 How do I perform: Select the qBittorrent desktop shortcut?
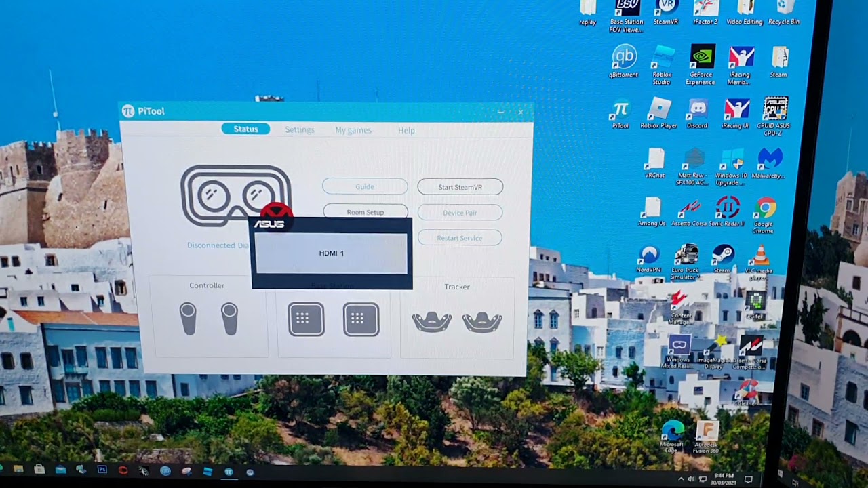[x=624, y=62]
